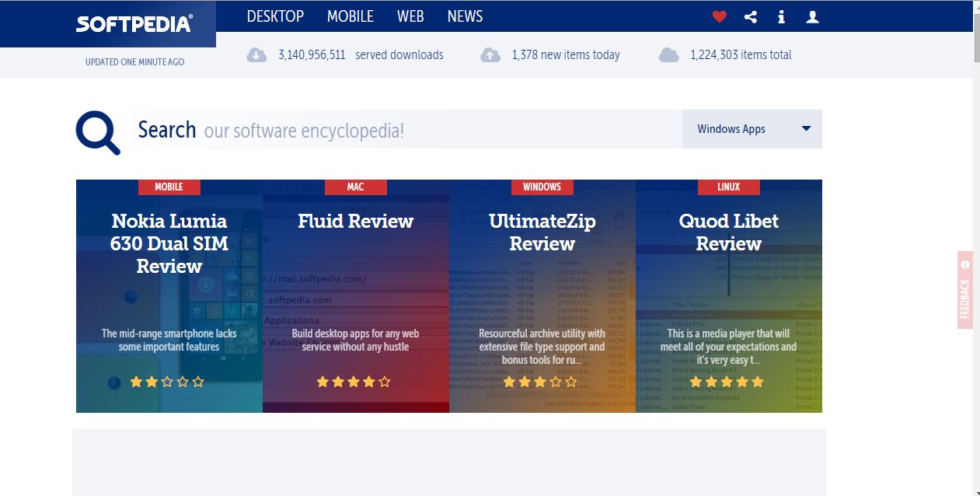Click the page vertical scrollbar thumb
The height and width of the screenshot is (496, 980).
[976, 37]
